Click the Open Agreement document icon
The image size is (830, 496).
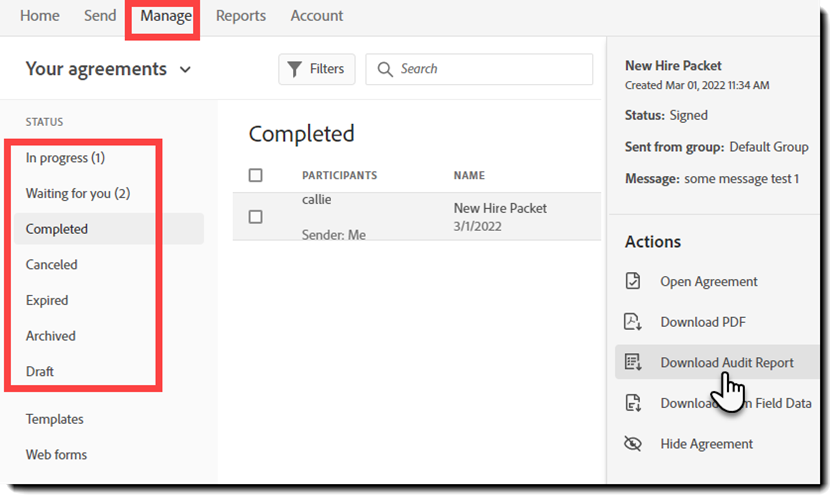632,281
